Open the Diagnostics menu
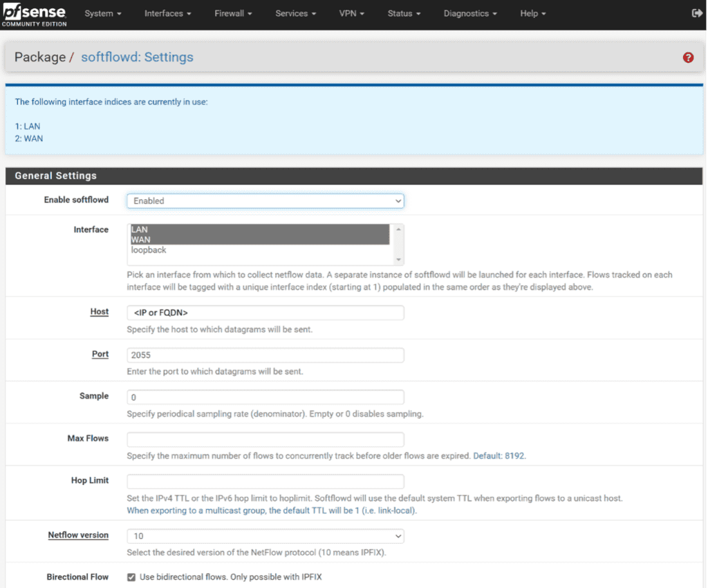The width and height of the screenshot is (708, 588). (470, 14)
